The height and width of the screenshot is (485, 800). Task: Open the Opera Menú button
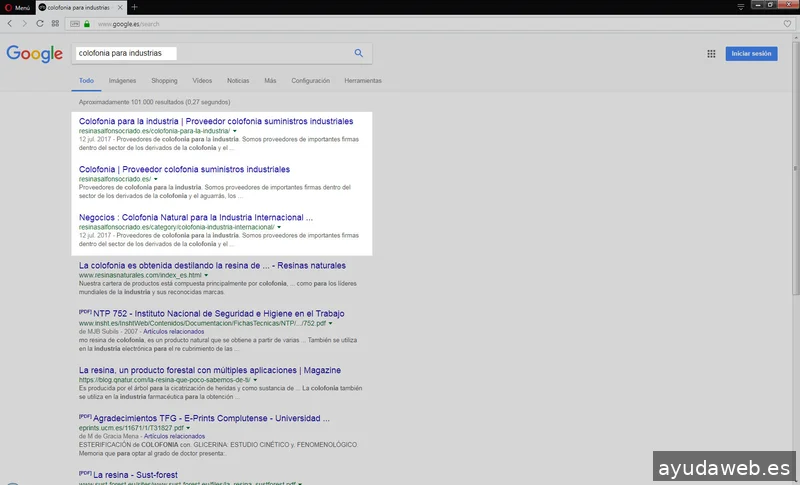tap(17, 8)
